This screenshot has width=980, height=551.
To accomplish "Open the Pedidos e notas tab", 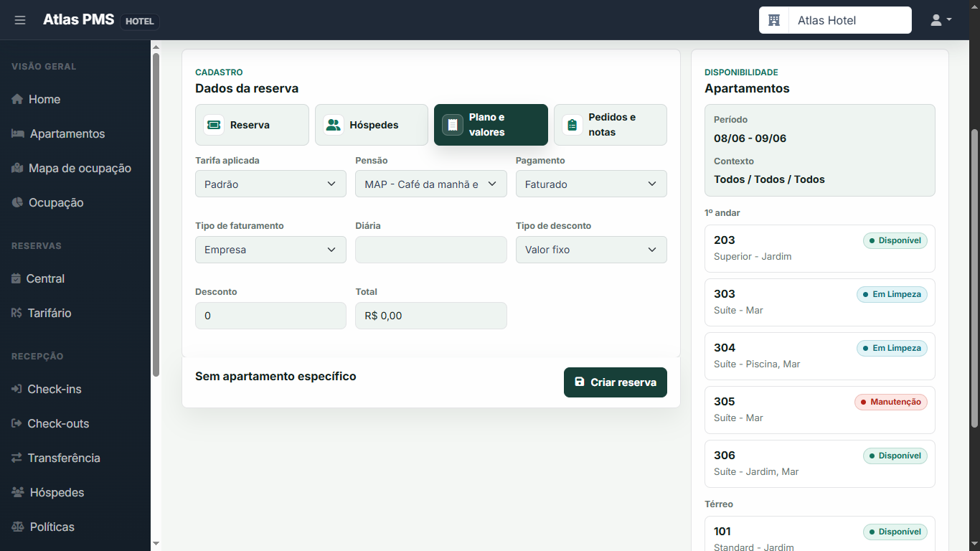I will click(x=611, y=125).
